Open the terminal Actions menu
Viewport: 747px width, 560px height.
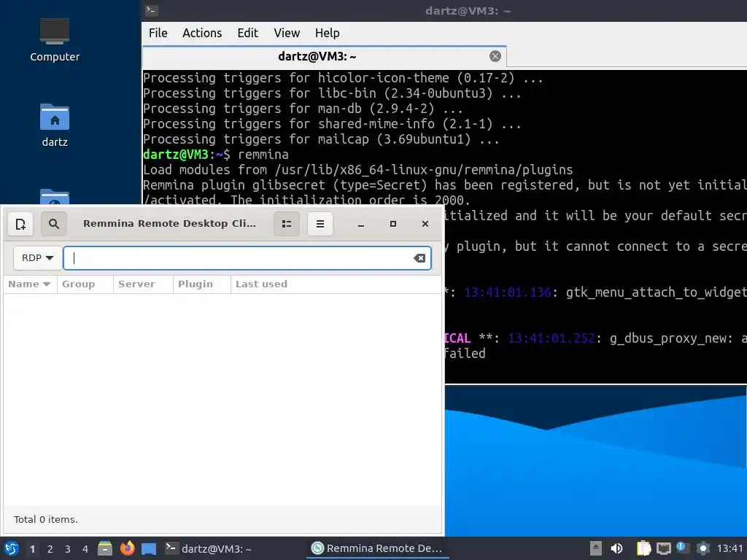pyautogui.click(x=202, y=33)
